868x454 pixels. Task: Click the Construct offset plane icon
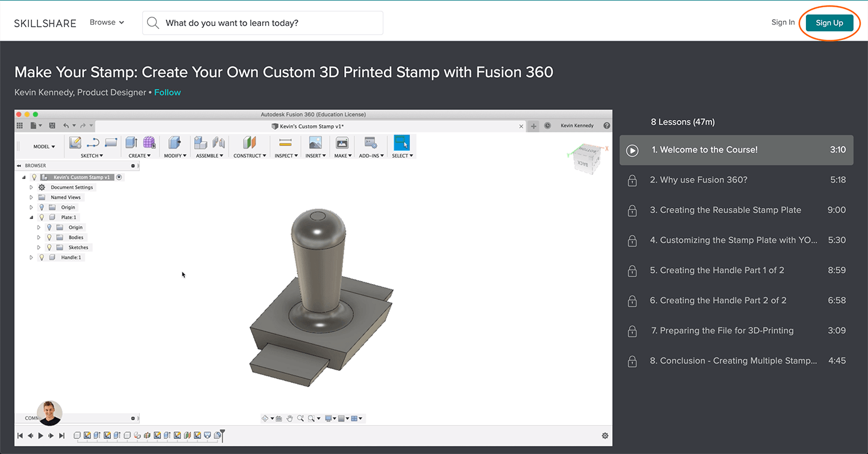250,143
